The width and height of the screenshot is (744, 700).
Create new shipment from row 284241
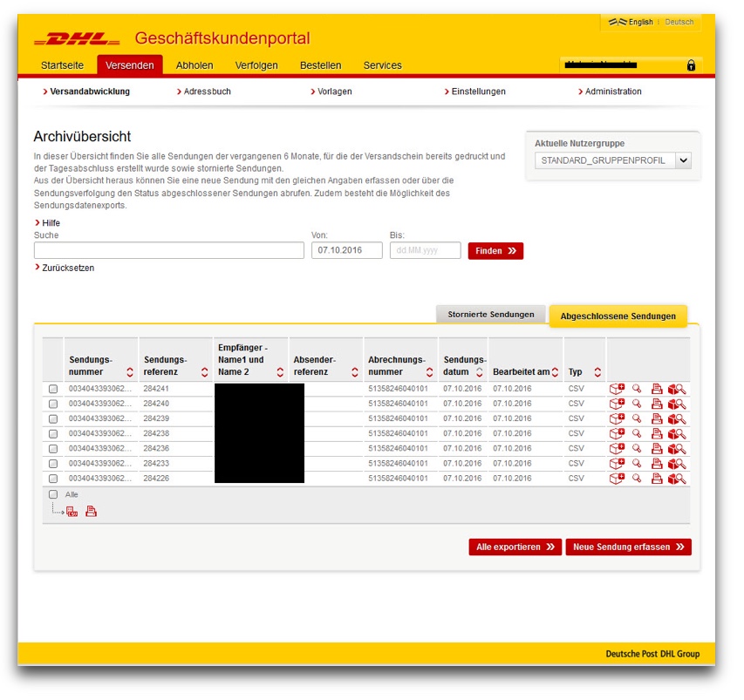point(617,389)
